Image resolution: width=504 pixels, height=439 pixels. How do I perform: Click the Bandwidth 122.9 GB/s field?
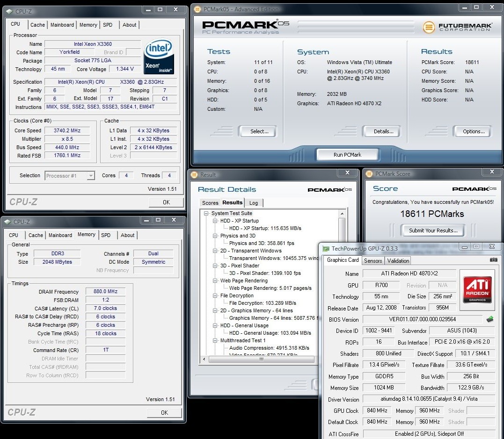tap(471, 388)
